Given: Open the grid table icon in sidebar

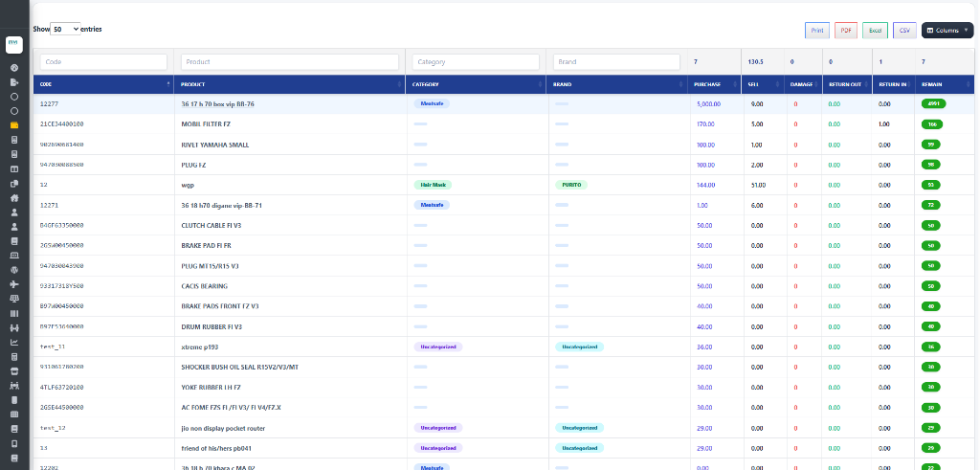Looking at the screenshot, I should (14, 414).
